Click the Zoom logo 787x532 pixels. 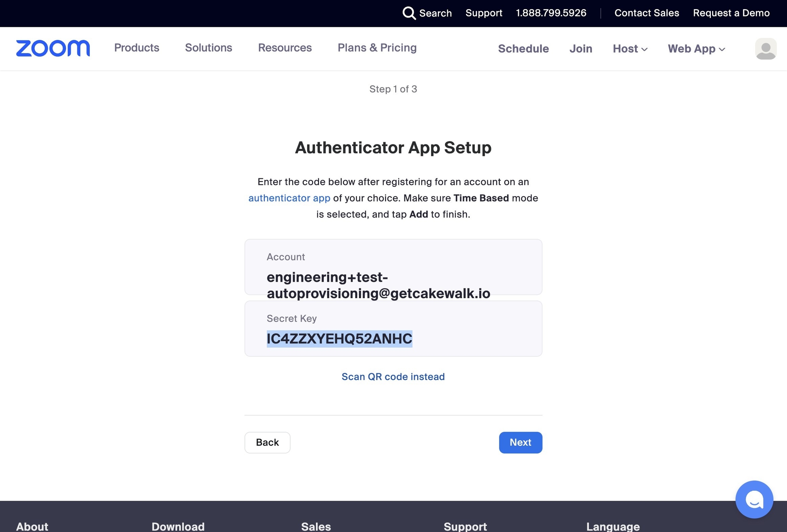click(x=53, y=48)
